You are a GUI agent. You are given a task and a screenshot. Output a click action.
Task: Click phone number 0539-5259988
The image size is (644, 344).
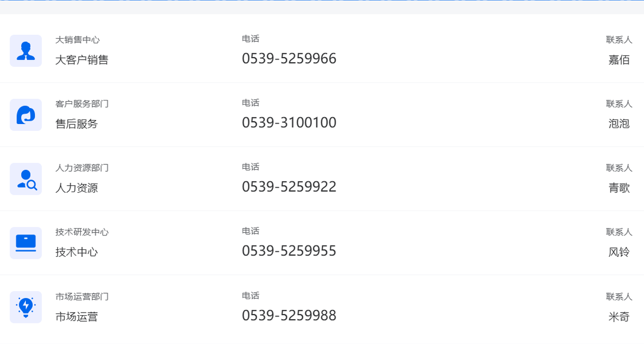(289, 316)
